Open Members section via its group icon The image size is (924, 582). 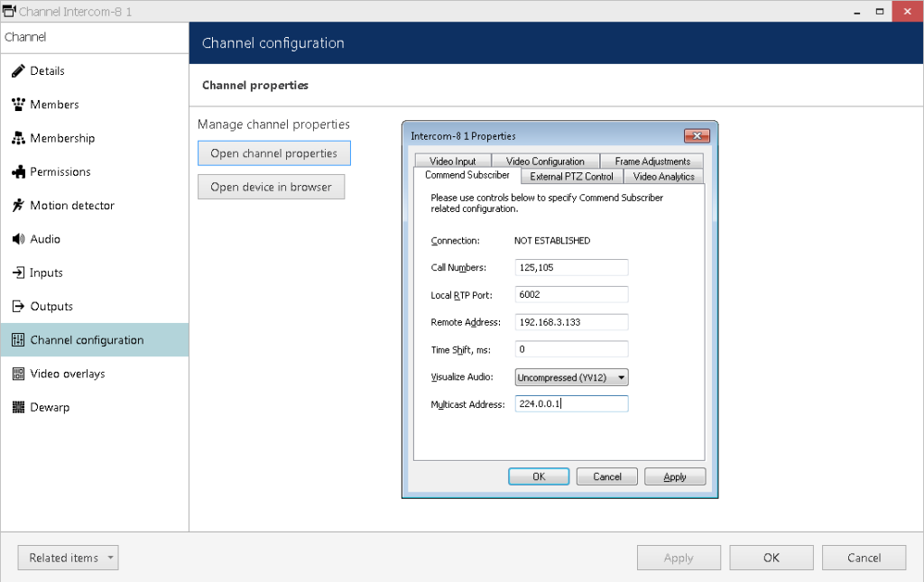point(18,105)
